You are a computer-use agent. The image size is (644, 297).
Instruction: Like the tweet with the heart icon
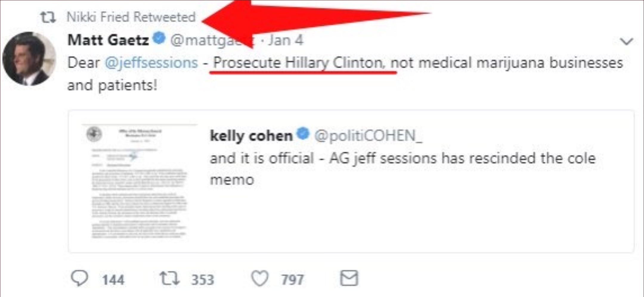pos(260,279)
